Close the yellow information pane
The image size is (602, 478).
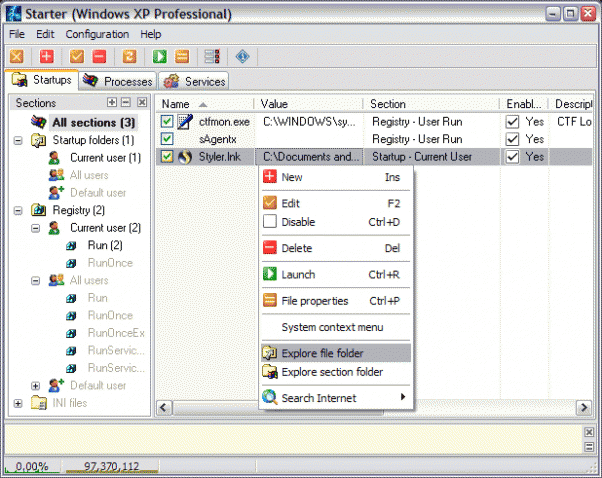tap(589, 432)
